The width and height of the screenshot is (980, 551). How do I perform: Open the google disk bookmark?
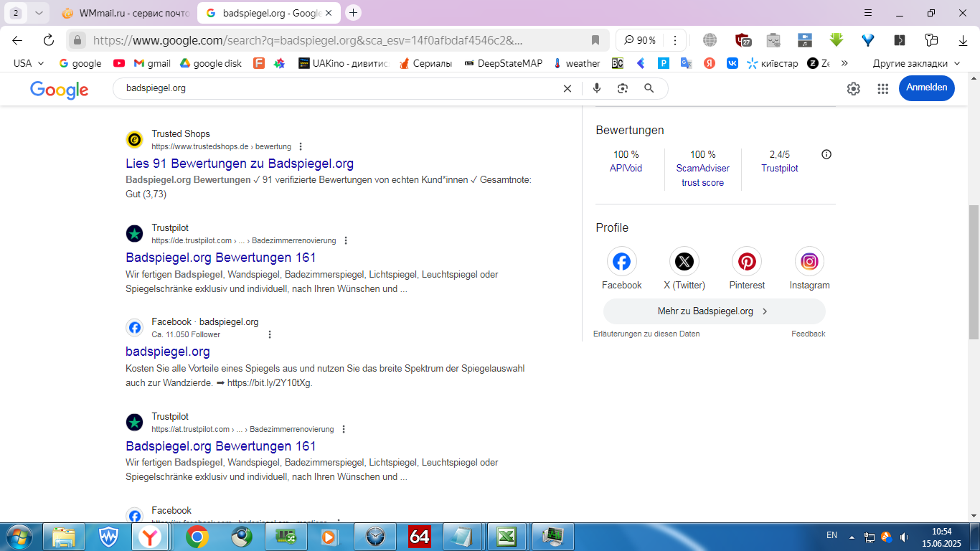pyautogui.click(x=211, y=63)
